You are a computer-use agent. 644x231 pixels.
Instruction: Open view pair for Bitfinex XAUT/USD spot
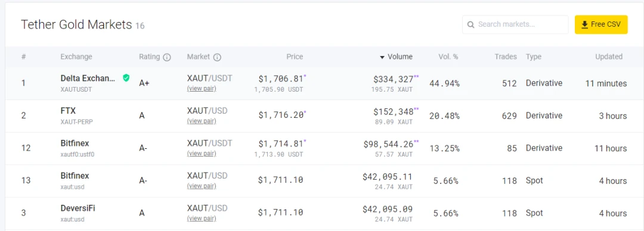pos(202,186)
